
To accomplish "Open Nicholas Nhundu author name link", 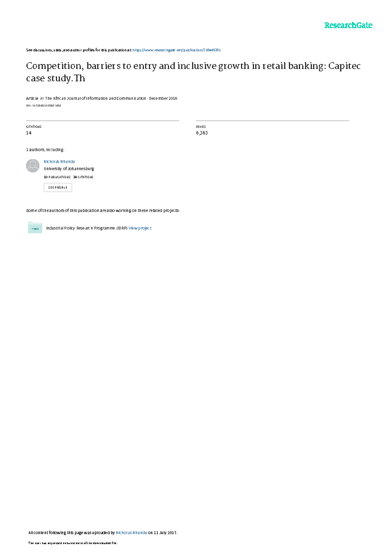I will tap(59, 162).
